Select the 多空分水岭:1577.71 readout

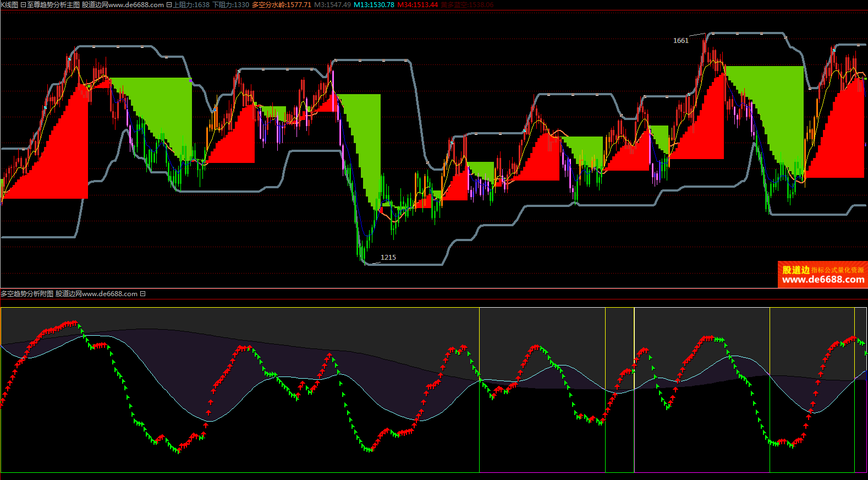point(281,5)
